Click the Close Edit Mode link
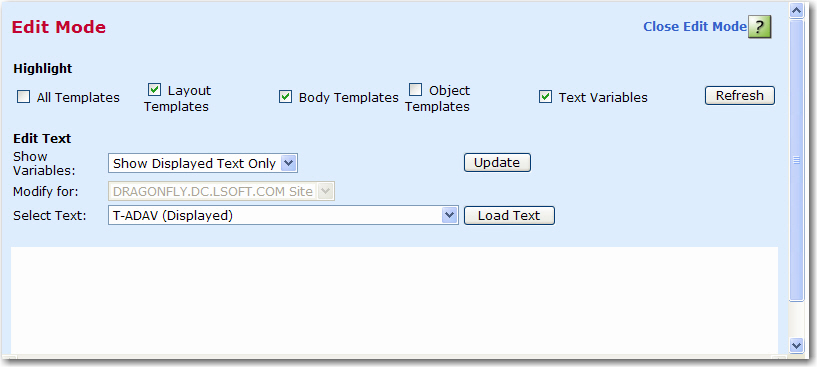The height and width of the screenshot is (367, 817). (x=695, y=27)
